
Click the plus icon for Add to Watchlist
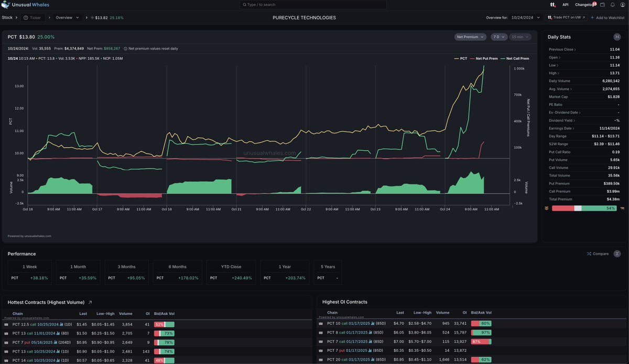click(x=592, y=18)
